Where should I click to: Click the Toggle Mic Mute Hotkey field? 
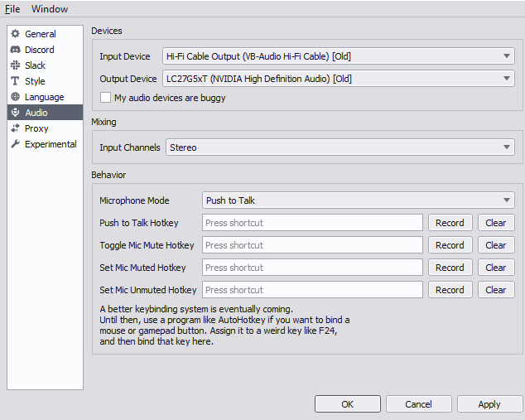coord(312,245)
